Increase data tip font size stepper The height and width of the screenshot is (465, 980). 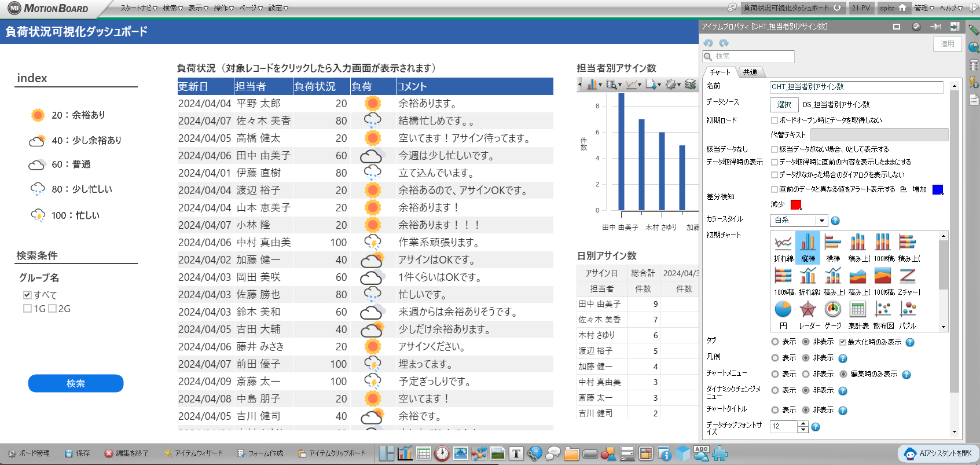[803, 423]
